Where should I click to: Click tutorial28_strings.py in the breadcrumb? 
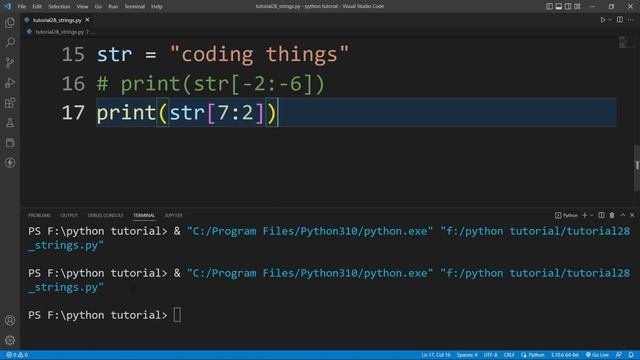(60, 32)
